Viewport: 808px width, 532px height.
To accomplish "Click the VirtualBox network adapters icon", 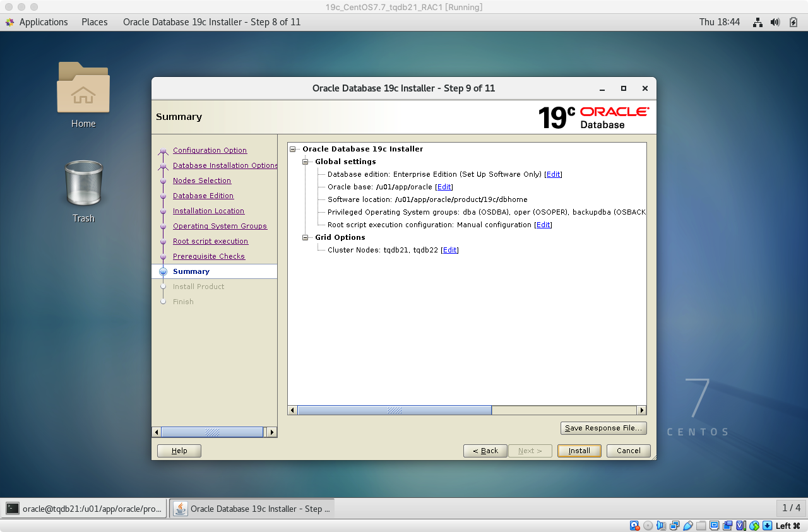I will tap(675, 526).
